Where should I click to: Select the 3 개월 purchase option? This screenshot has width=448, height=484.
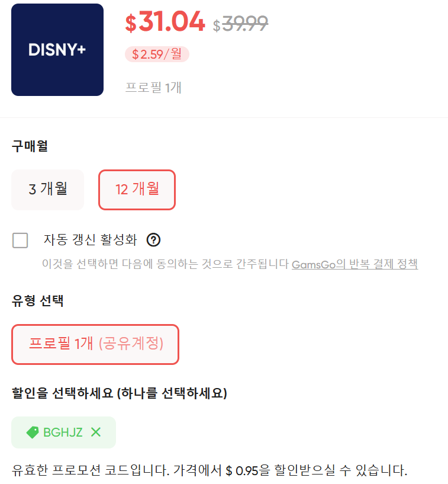pos(47,190)
